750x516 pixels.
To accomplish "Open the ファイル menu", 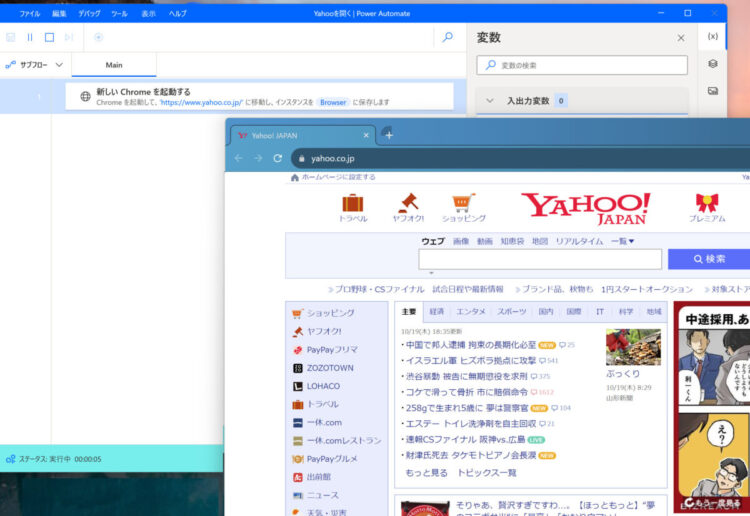I will click(x=30, y=13).
